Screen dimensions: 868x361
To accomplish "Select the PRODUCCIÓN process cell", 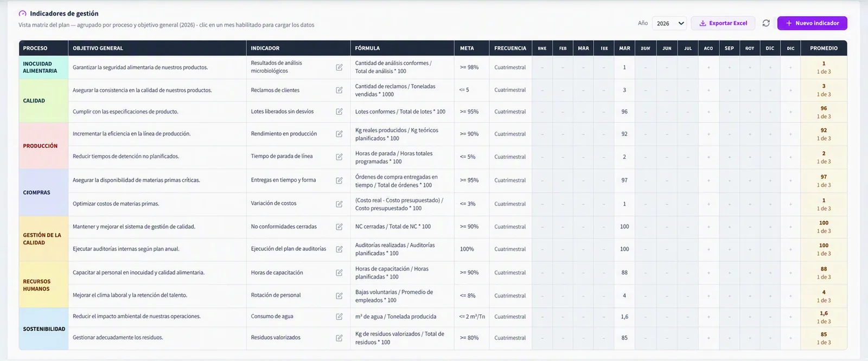I will [x=43, y=146].
